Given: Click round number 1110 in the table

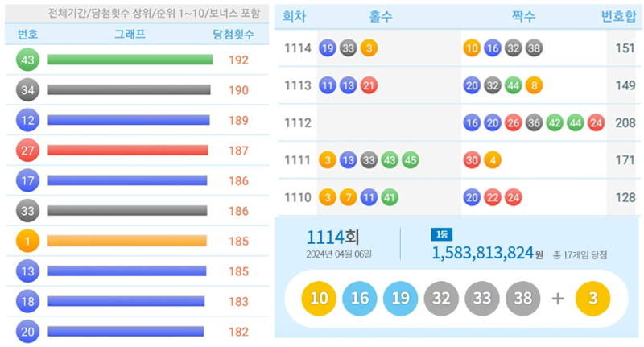Looking at the screenshot, I should tap(298, 197).
